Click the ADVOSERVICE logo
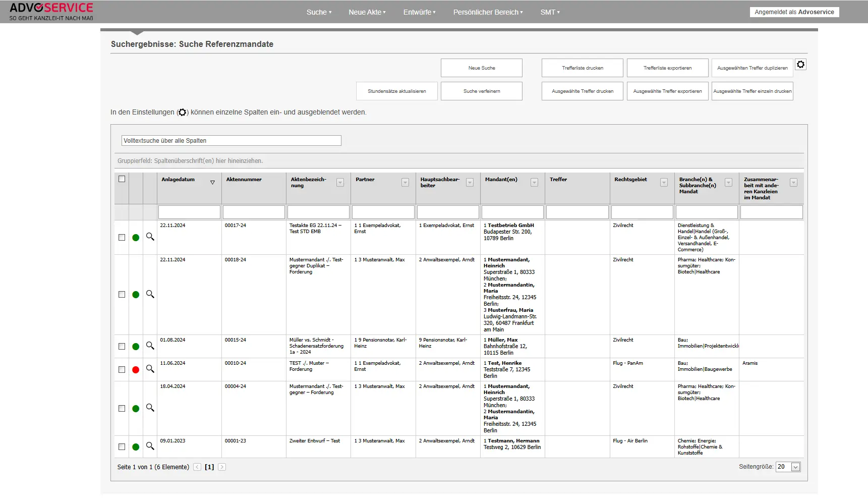 click(51, 12)
